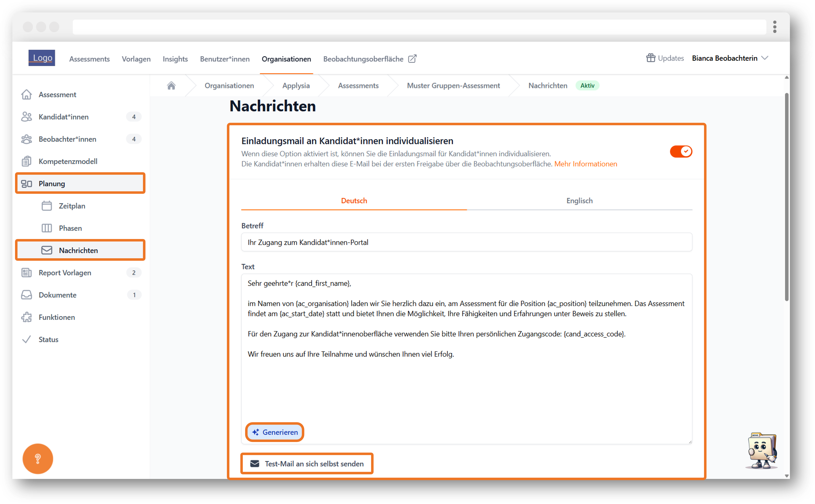
Task: Click the puzzle piece icon beside Funktionen
Action: [27, 317]
